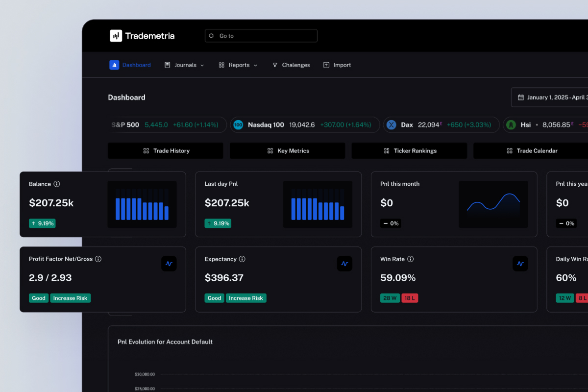
Task: Click the 2.9 / 2.93 Profit Factor value
Action: [50, 278]
